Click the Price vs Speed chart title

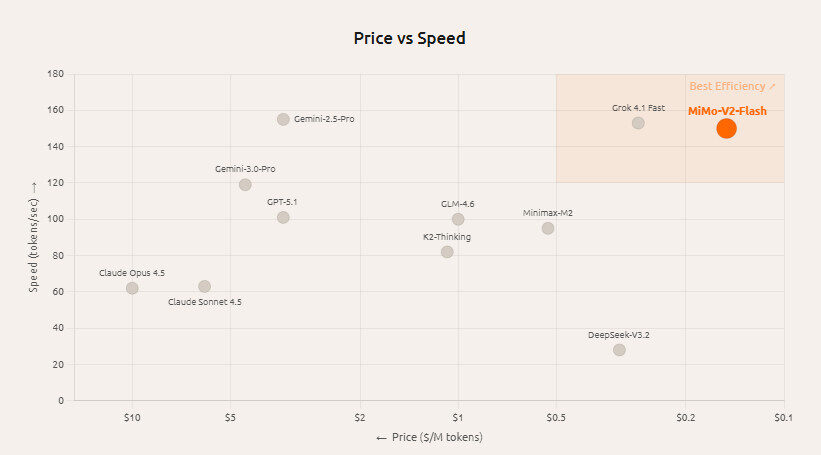pos(410,39)
